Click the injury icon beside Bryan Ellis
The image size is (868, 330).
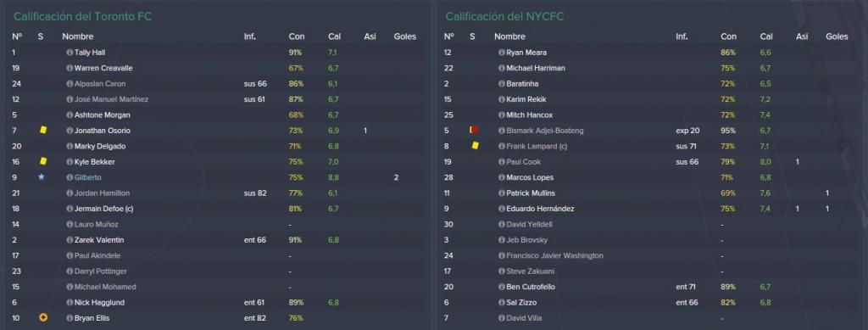click(43, 318)
